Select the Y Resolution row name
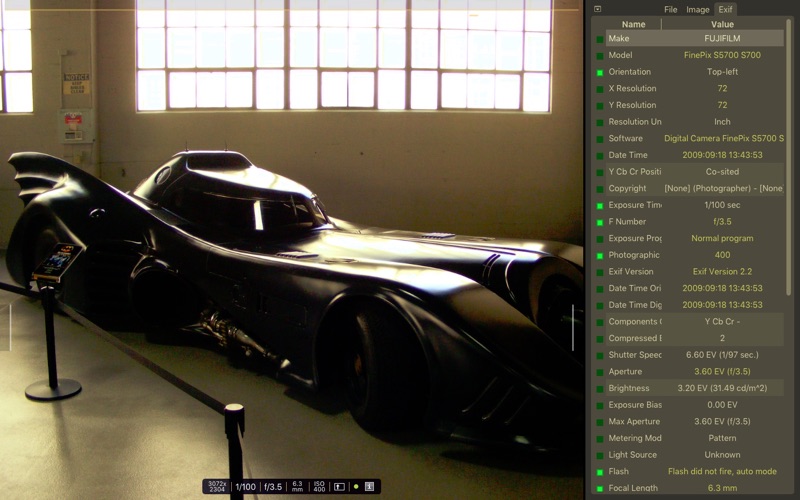This screenshot has height=500, width=800. pos(632,105)
